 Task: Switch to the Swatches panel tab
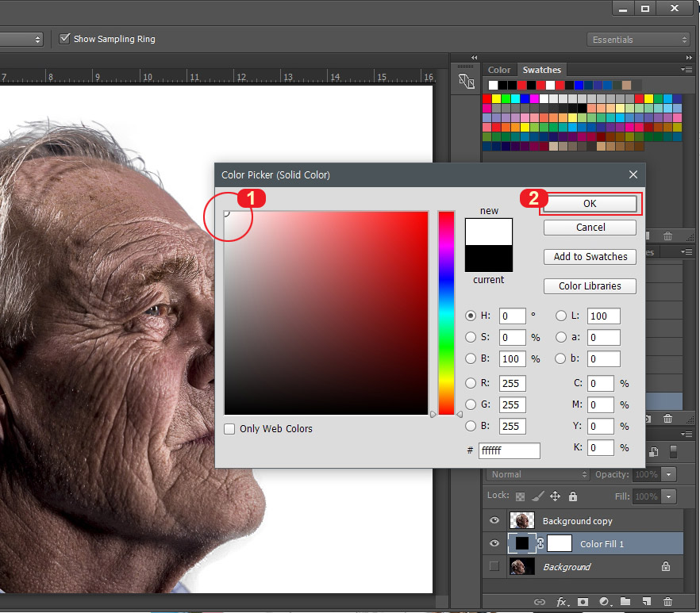541,70
